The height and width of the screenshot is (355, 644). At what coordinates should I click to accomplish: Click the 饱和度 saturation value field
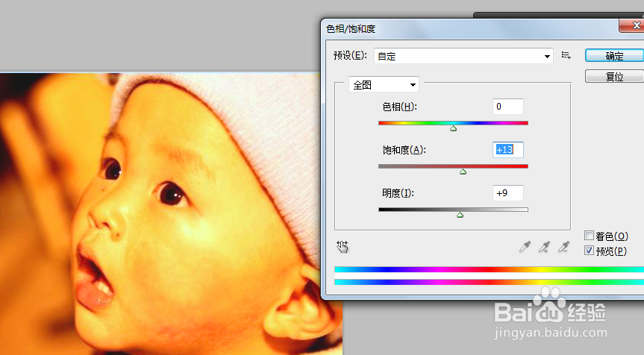click(x=508, y=150)
